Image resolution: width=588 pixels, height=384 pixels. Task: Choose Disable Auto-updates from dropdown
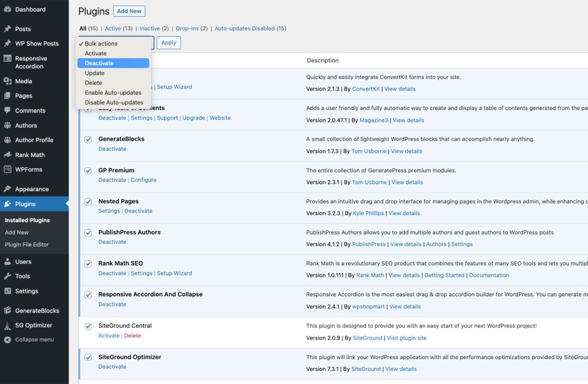pyautogui.click(x=113, y=102)
